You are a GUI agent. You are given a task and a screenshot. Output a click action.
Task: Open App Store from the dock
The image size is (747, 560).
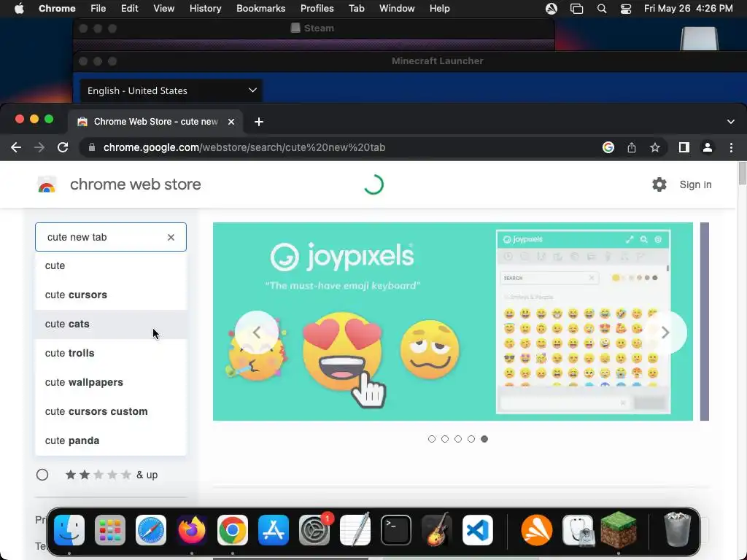(274, 530)
